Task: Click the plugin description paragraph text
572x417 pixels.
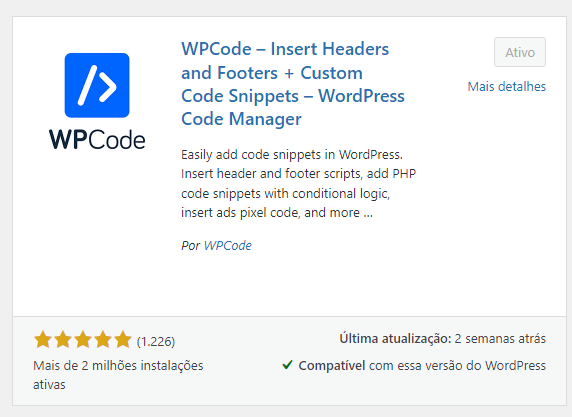Action: point(298,184)
